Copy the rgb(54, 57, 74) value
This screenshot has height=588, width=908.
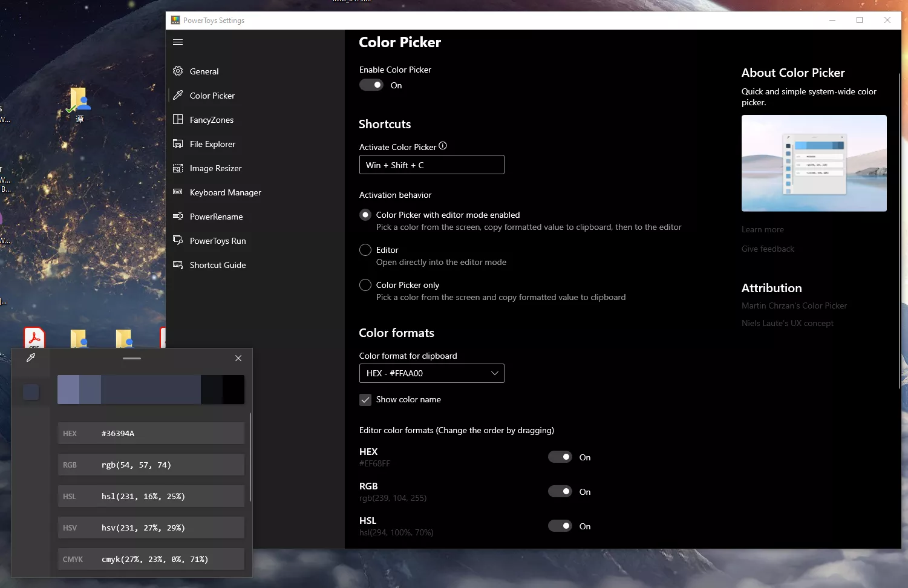(151, 465)
